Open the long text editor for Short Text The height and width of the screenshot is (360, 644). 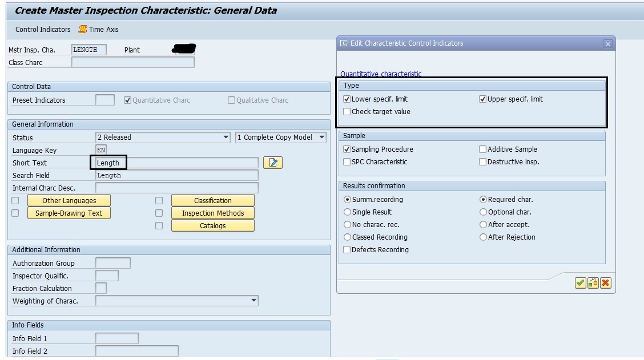[273, 163]
